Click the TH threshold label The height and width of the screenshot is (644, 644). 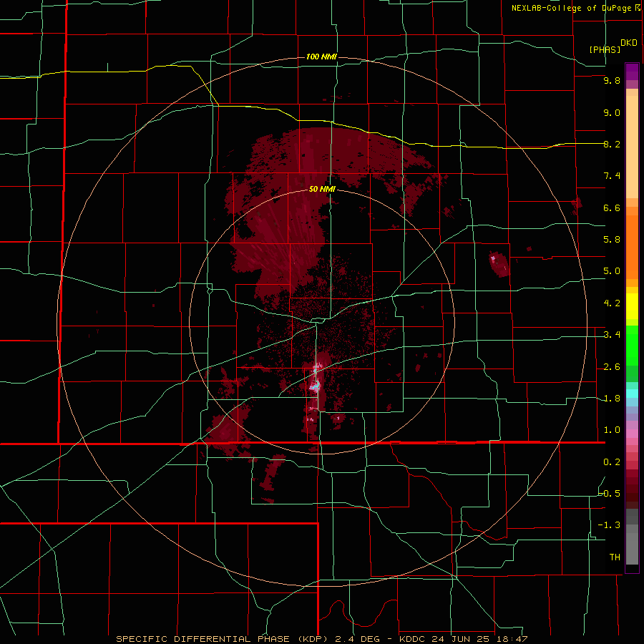[x=615, y=557]
